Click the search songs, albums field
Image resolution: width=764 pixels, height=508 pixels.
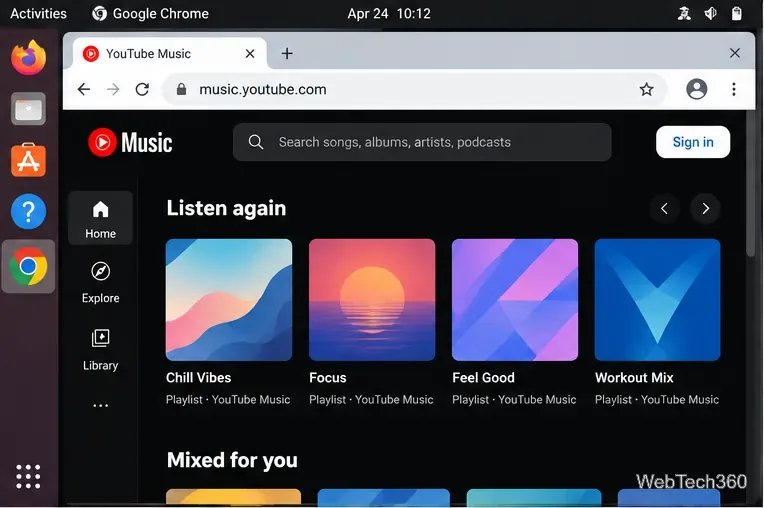[x=422, y=142]
